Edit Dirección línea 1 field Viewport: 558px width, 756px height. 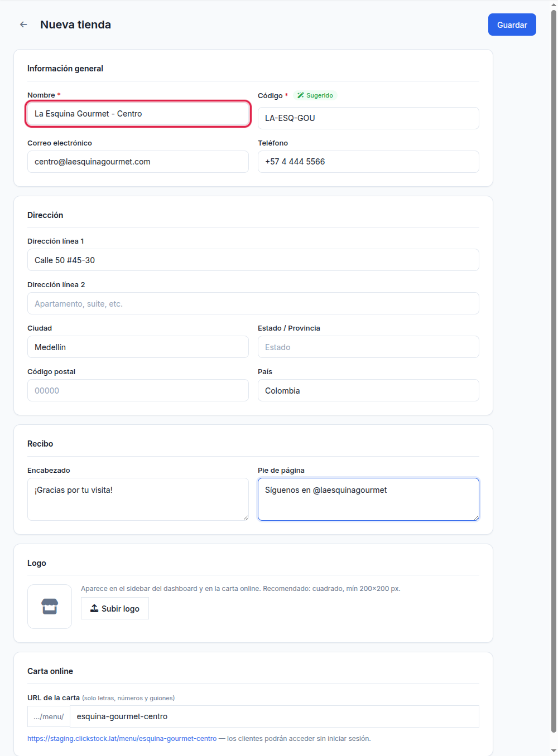coord(253,260)
